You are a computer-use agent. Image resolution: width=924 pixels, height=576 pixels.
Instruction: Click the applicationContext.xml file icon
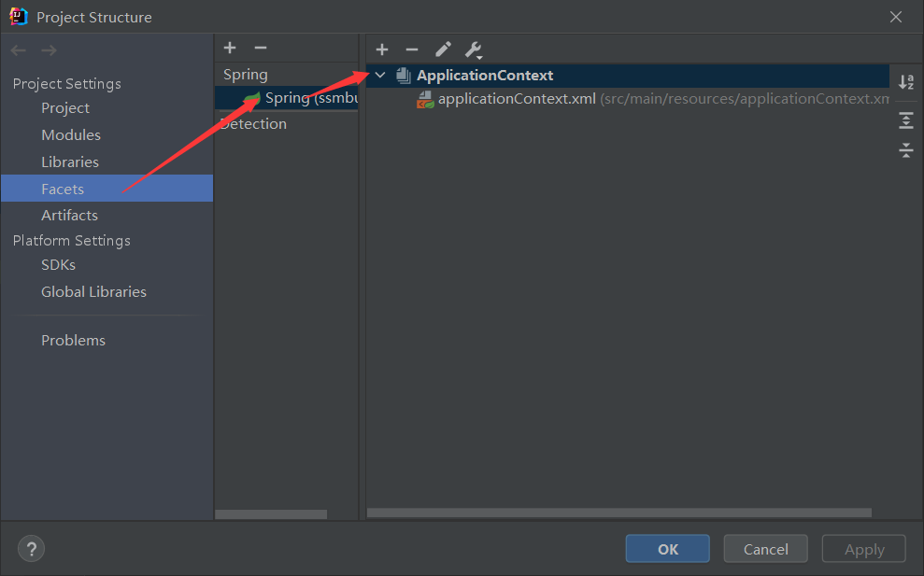click(x=425, y=99)
